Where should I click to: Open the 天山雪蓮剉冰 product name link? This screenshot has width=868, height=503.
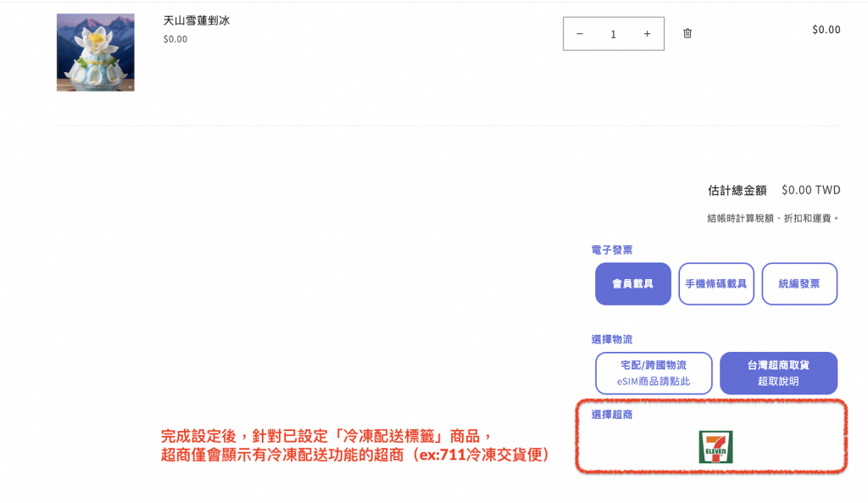(x=196, y=20)
